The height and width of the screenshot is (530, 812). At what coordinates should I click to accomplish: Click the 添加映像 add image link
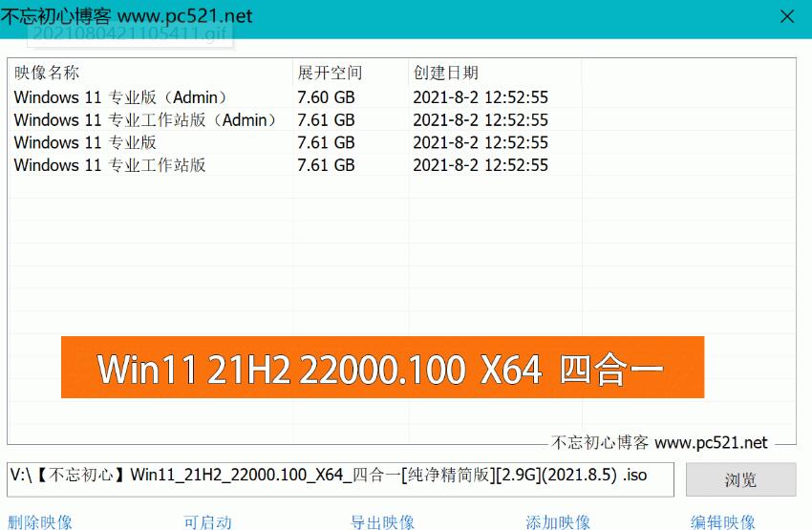[558, 521]
